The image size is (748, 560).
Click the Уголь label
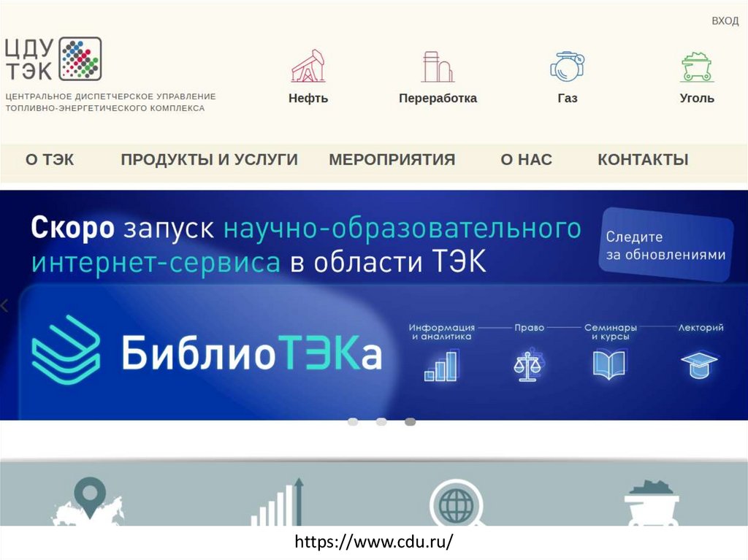click(697, 99)
